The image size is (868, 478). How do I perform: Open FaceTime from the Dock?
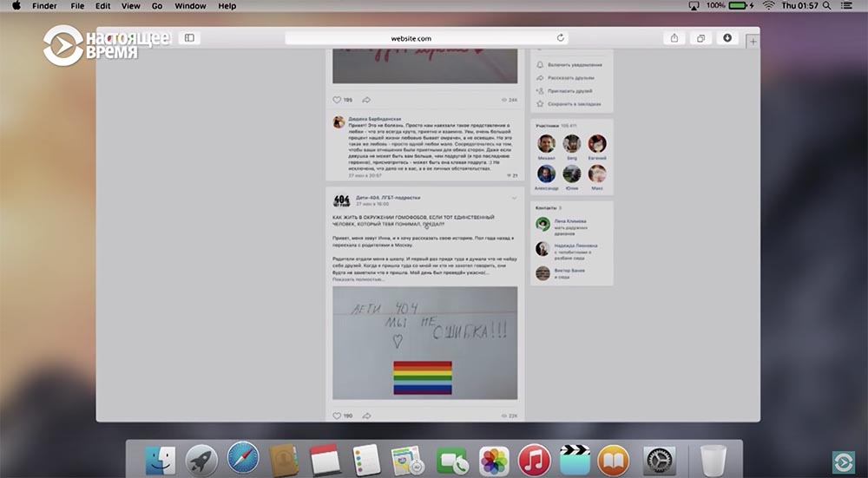pos(451,461)
